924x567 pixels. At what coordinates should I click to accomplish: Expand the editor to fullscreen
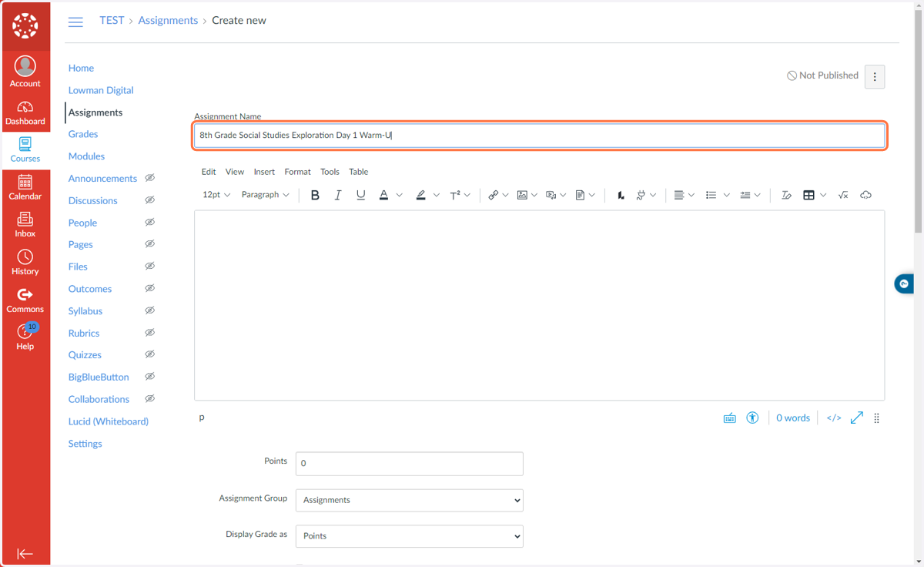857,418
